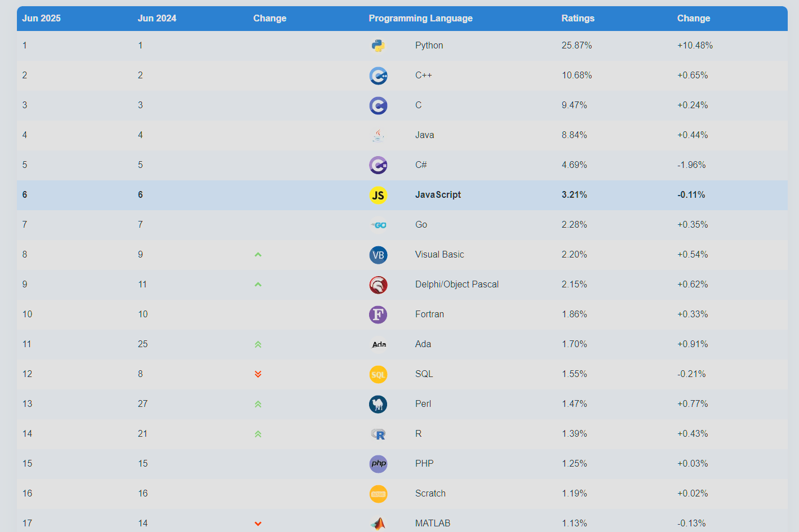Select the Fortran F icon
Screen dimensions: 799x532
click(378, 314)
